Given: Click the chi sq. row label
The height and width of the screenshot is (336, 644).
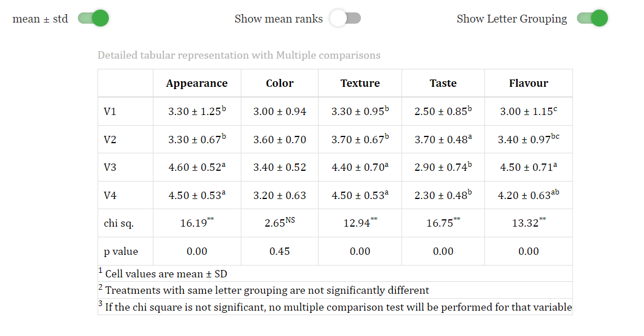Looking at the screenshot, I should [x=118, y=223].
